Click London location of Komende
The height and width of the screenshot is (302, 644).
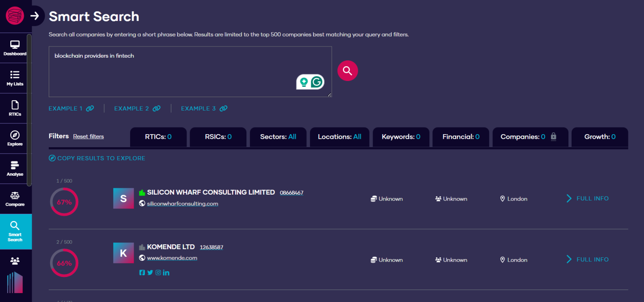514,260
